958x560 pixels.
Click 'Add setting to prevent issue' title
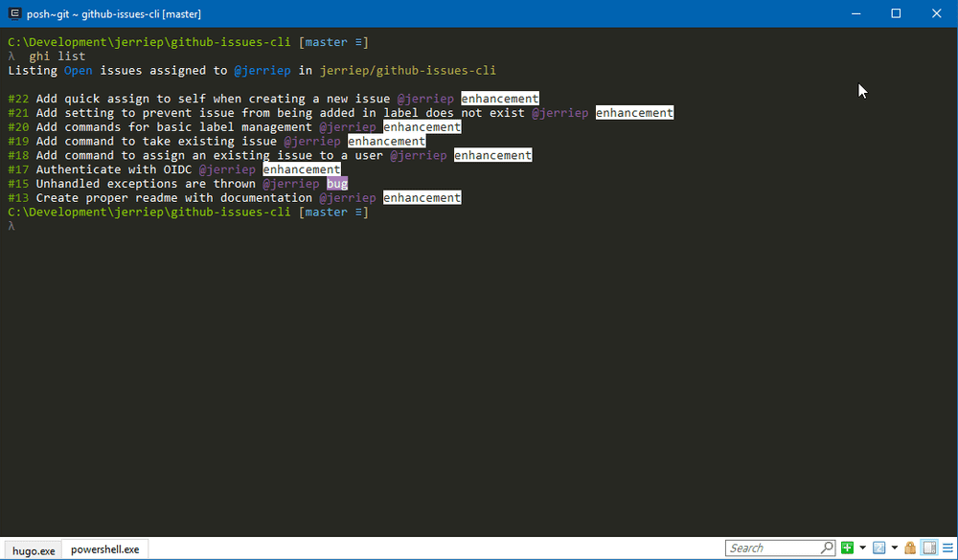click(x=281, y=112)
